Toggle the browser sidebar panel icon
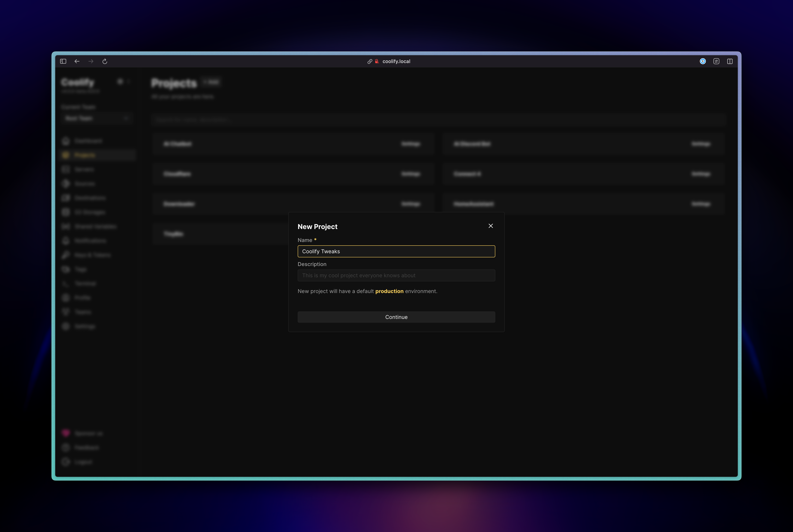This screenshot has width=793, height=532. click(x=63, y=61)
